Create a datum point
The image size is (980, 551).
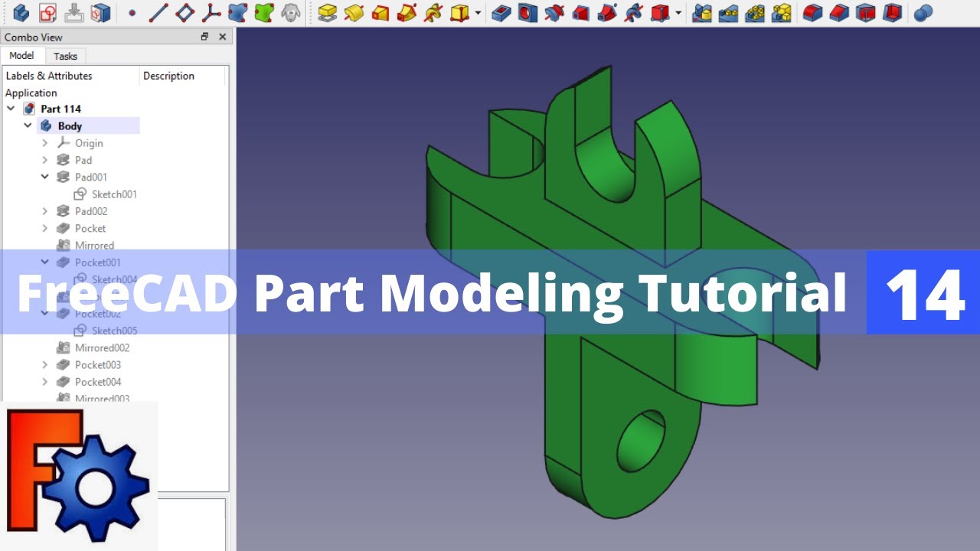coord(132,13)
